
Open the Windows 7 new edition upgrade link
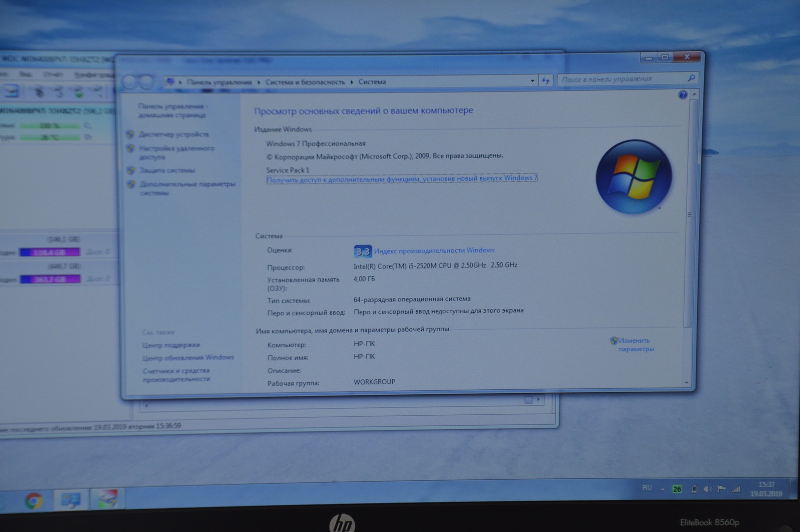click(401, 178)
